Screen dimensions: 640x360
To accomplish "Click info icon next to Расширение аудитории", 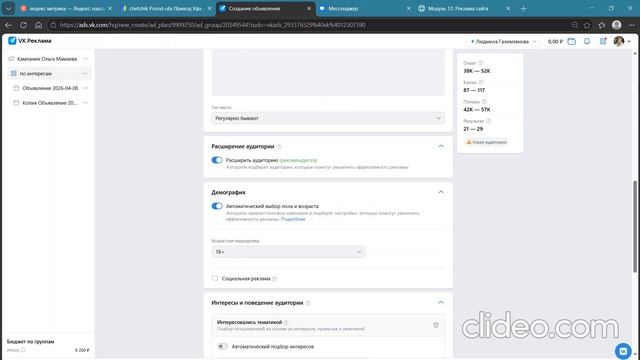I will (279, 147).
